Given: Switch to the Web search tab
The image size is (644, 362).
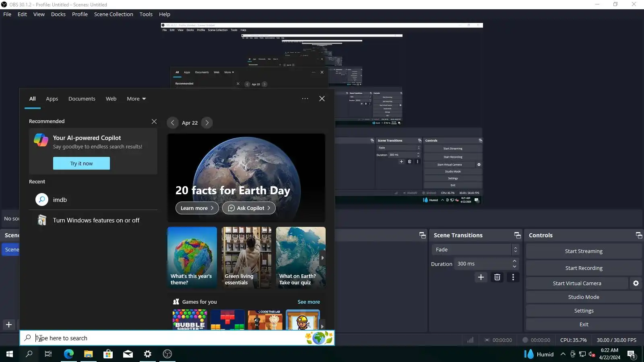Looking at the screenshot, I should click(111, 99).
